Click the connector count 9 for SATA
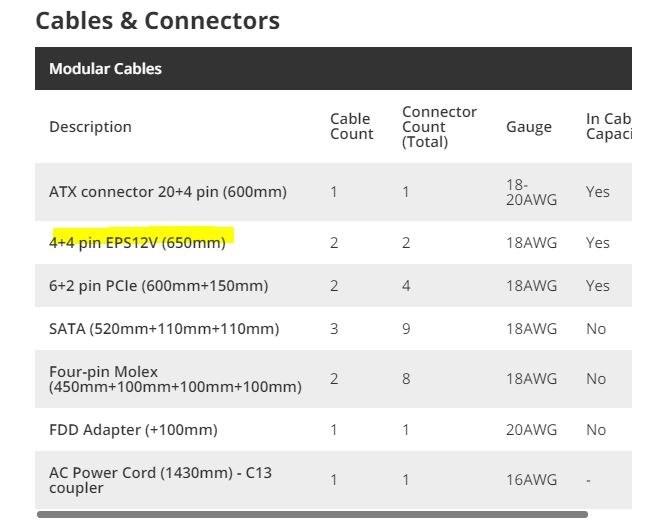 point(406,329)
